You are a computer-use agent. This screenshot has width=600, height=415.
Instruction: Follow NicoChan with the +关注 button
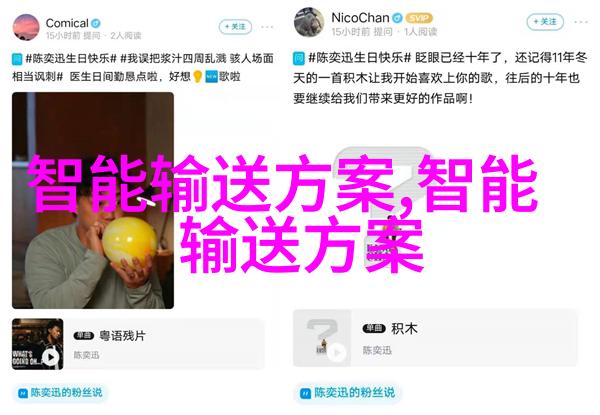[x=545, y=22]
